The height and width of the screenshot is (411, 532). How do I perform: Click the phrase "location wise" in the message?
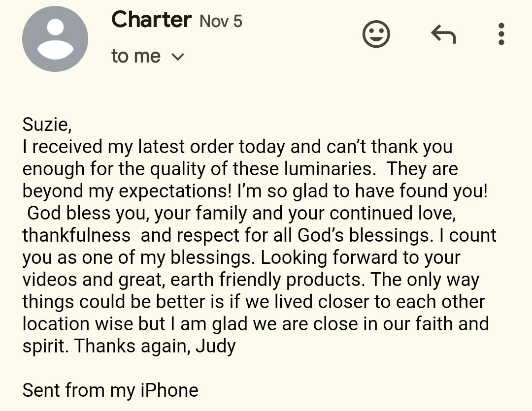[78, 324]
